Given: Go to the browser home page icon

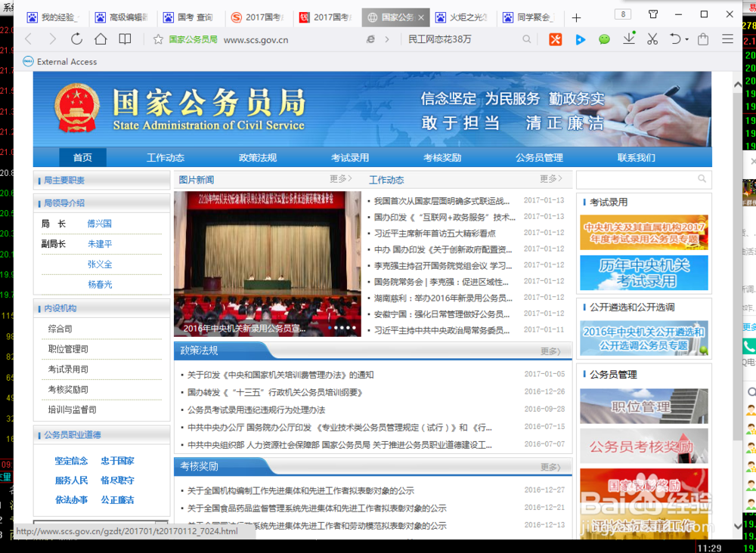Looking at the screenshot, I should tap(101, 39).
